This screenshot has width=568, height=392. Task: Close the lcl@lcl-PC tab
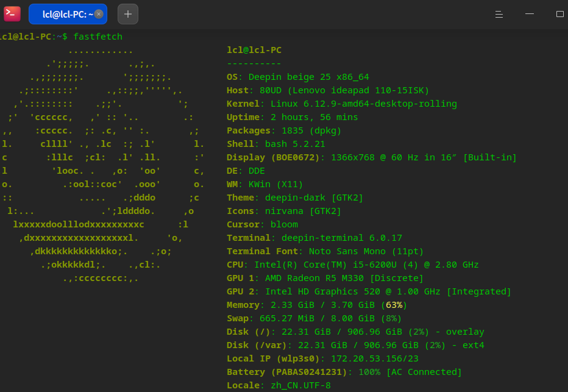[x=99, y=14]
